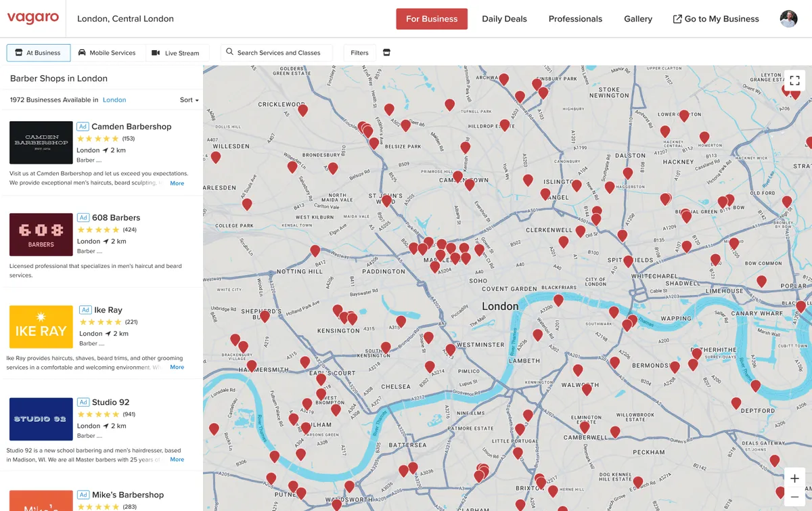Expand More on Studio 92 description

(177, 460)
